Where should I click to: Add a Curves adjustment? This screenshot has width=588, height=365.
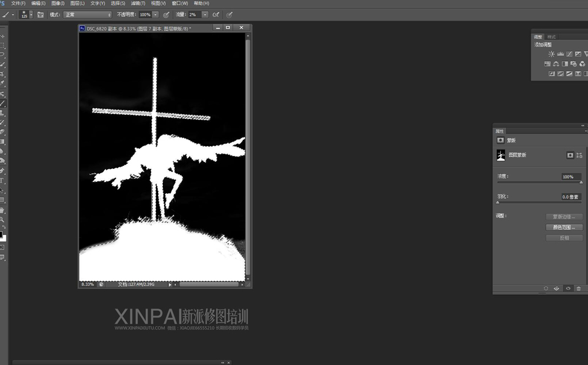tap(569, 54)
